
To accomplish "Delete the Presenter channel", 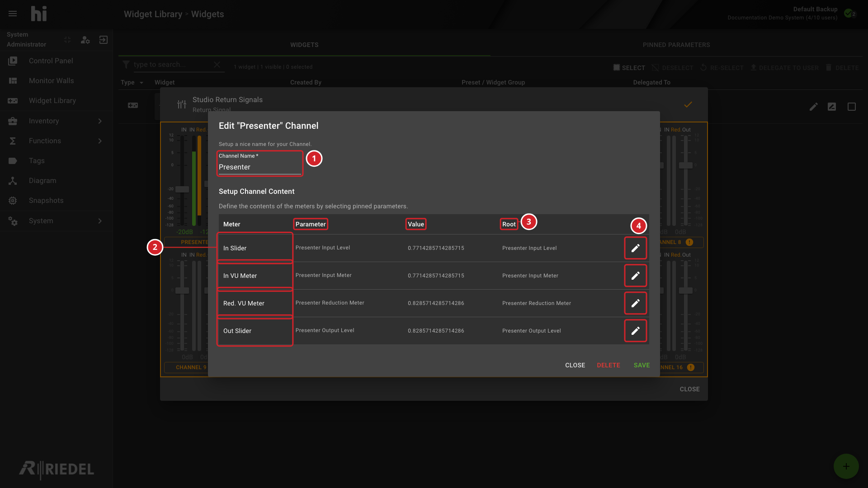I will point(608,365).
